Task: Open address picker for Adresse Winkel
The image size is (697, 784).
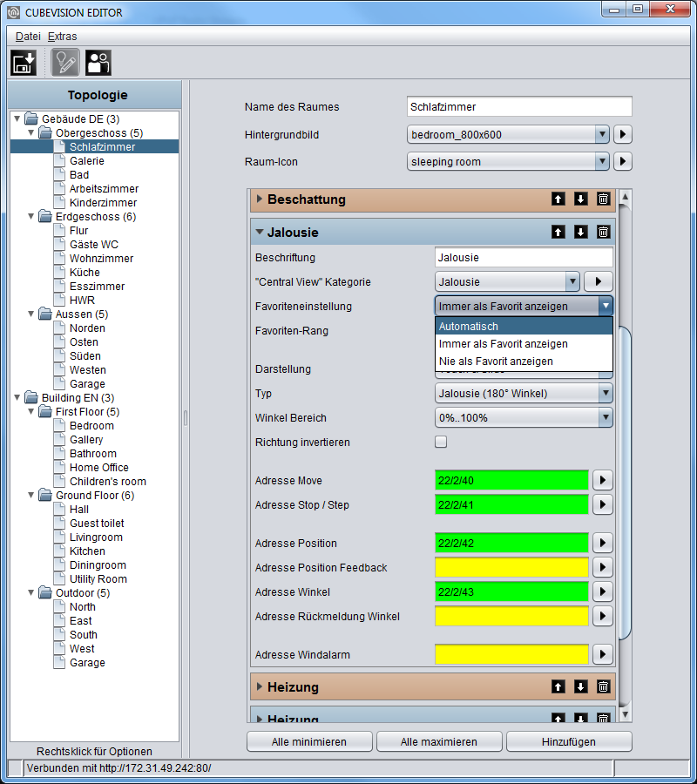Action: click(x=603, y=592)
